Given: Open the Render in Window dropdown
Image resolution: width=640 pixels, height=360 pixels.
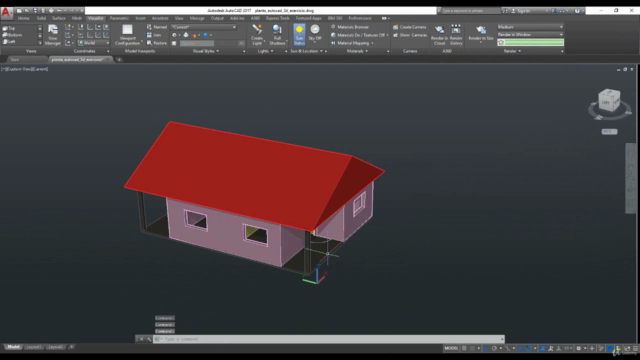Looking at the screenshot, I should pyautogui.click(x=530, y=35).
